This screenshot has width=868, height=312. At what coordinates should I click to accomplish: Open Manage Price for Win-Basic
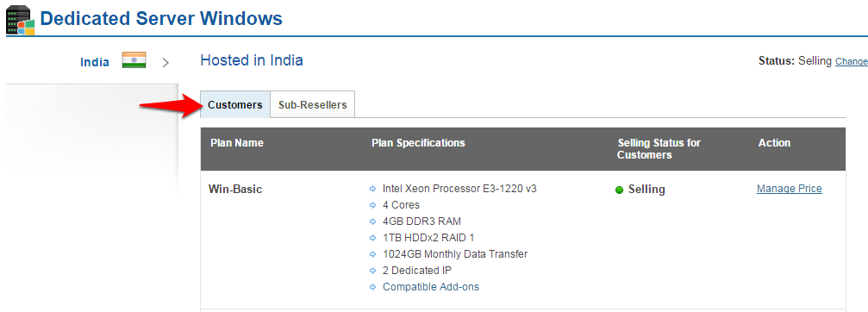[x=790, y=189]
